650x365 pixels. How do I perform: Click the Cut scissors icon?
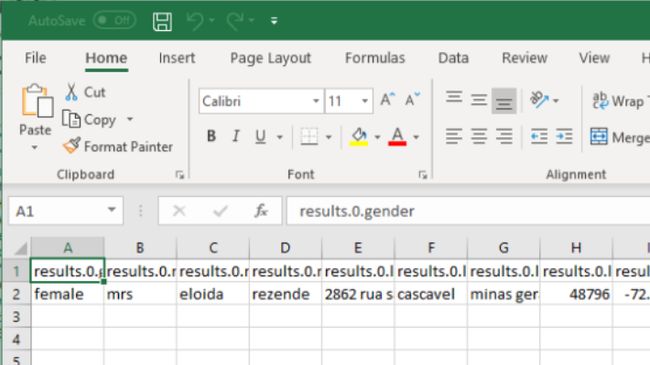pos(71,92)
